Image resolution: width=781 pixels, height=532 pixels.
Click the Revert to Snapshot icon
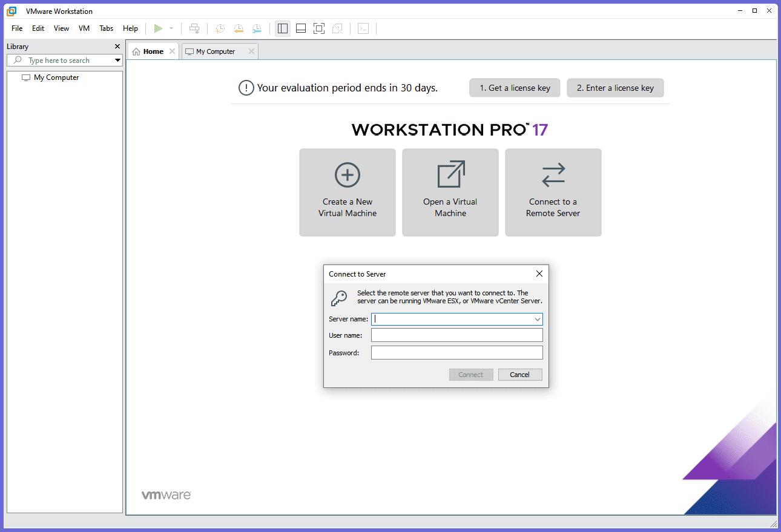click(239, 28)
